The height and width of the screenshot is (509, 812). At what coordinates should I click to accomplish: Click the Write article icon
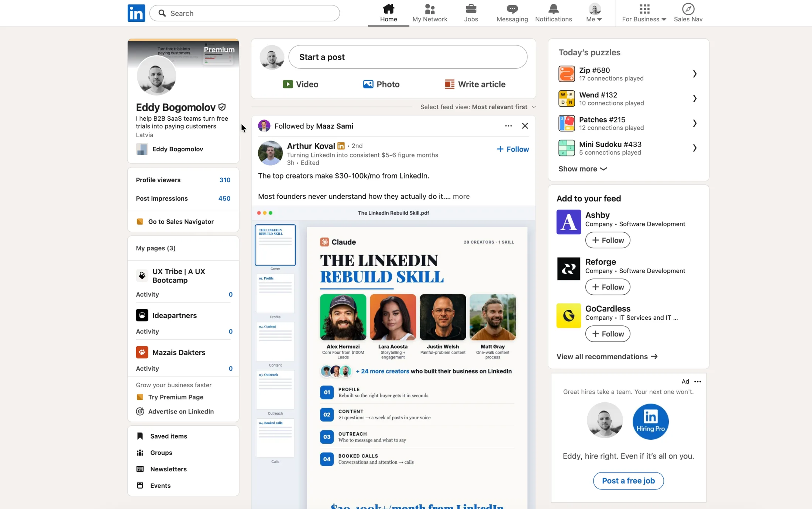450,84
